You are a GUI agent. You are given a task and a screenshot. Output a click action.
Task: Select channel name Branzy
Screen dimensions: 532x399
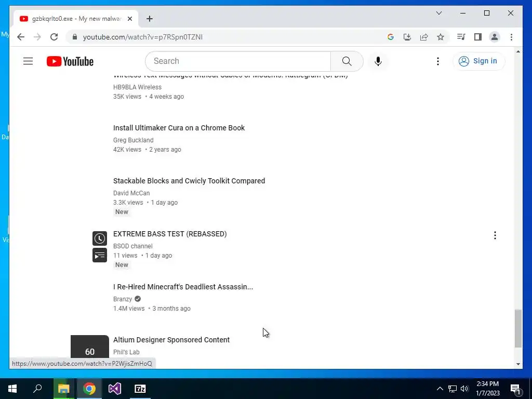(x=123, y=299)
